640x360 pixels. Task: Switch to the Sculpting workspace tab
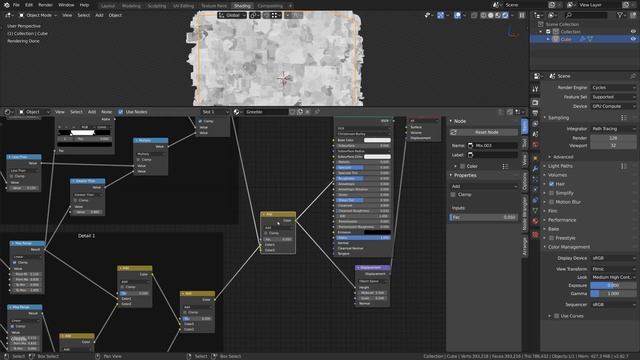pyautogui.click(x=157, y=6)
